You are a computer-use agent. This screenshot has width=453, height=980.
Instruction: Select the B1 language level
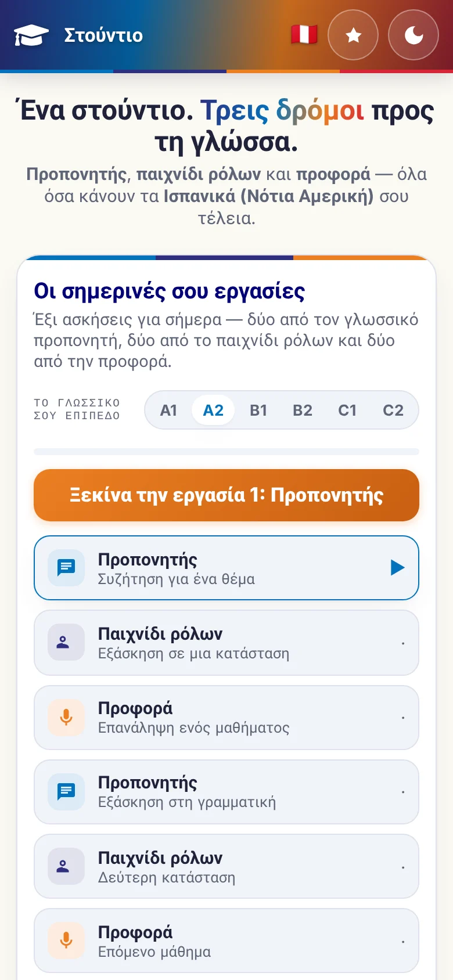(x=258, y=410)
